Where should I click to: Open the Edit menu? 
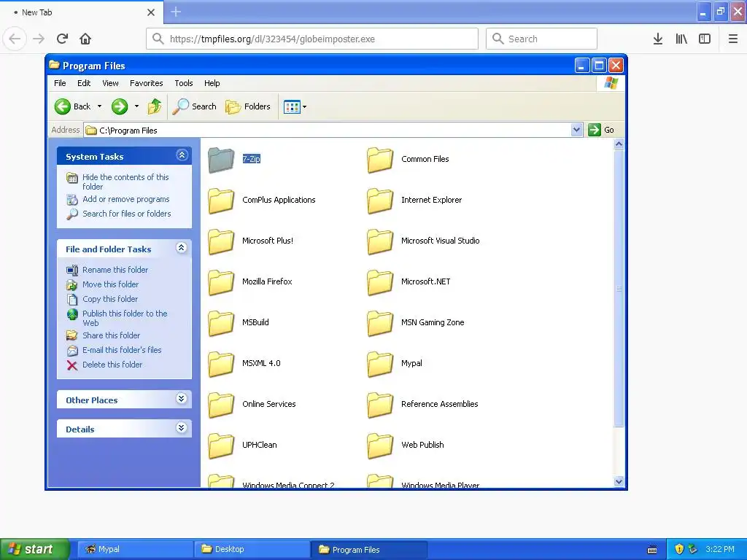click(84, 83)
